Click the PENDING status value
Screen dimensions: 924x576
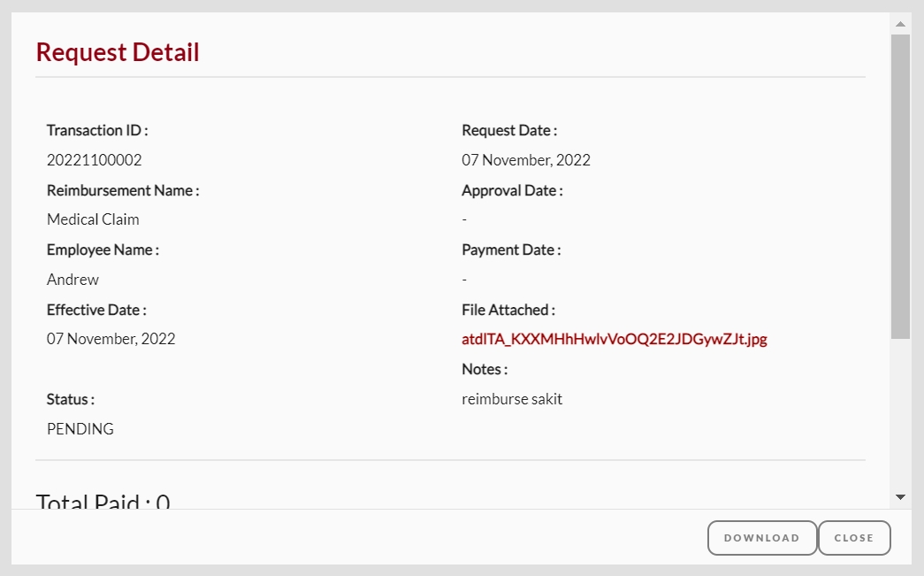[x=80, y=428]
